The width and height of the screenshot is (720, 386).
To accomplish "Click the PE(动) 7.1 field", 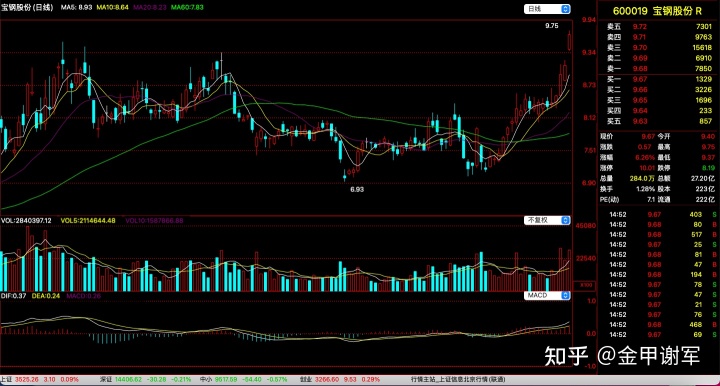I will click(x=627, y=200).
